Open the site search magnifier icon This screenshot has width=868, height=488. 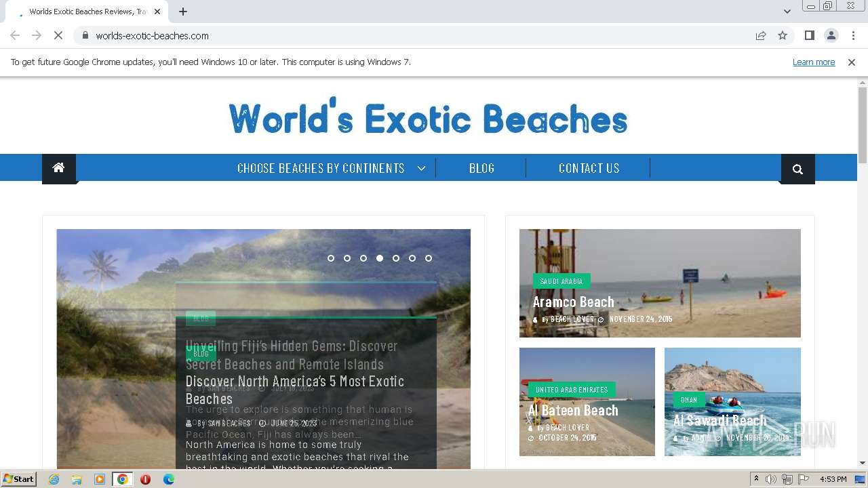797,169
